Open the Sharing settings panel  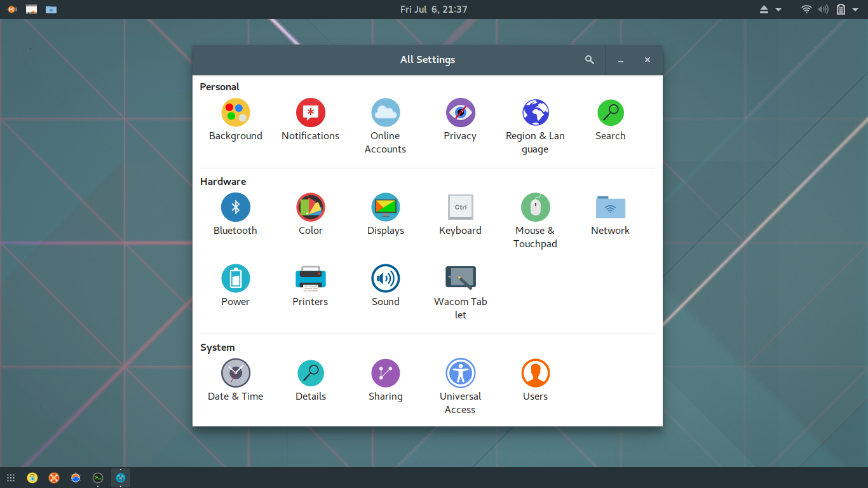coord(386,381)
